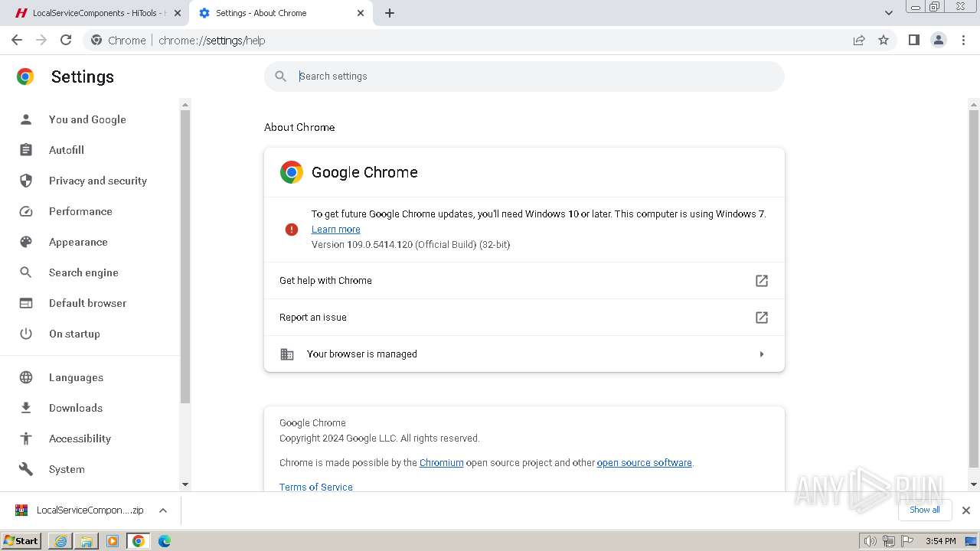The height and width of the screenshot is (551, 980).
Task: Open Windows Explorer from taskbar
Action: 87,541
